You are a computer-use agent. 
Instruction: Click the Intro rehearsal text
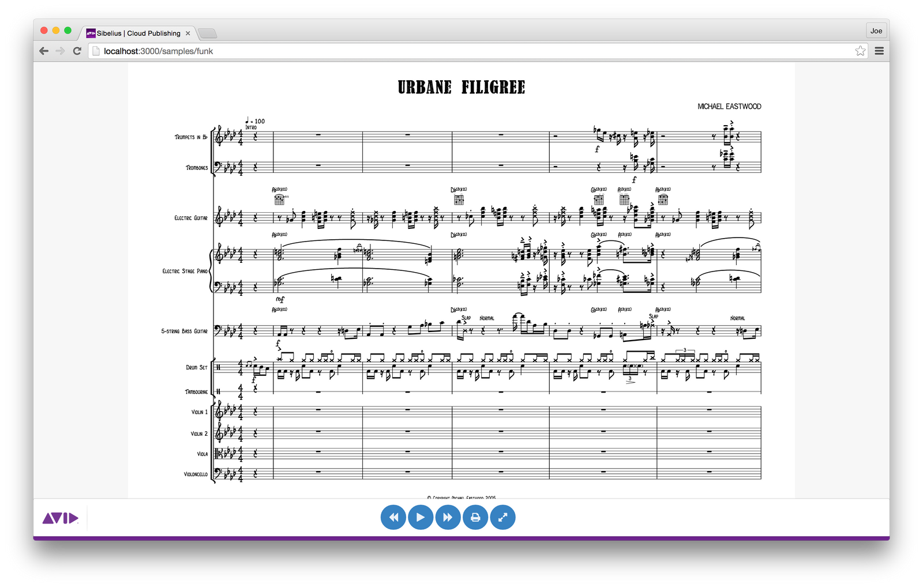[x=251, y=127]
